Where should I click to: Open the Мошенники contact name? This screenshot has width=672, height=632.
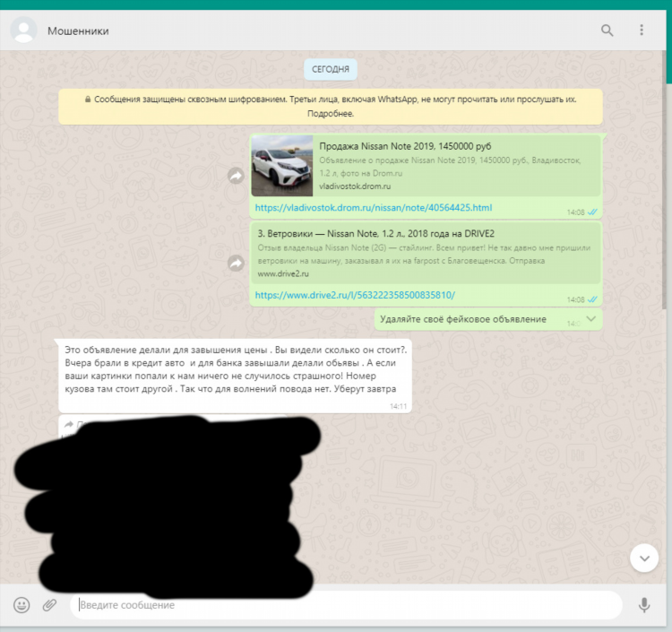pos(78,30)
